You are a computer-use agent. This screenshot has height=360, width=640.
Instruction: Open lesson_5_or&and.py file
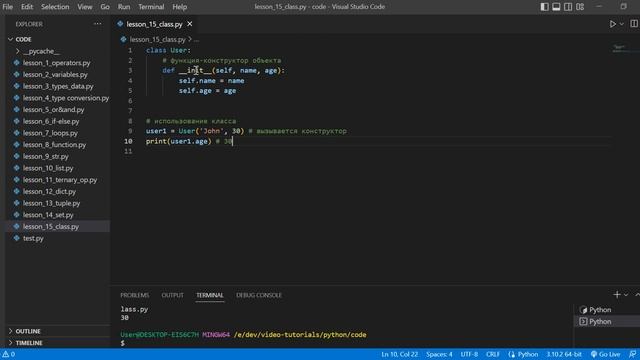coord(53,110)
